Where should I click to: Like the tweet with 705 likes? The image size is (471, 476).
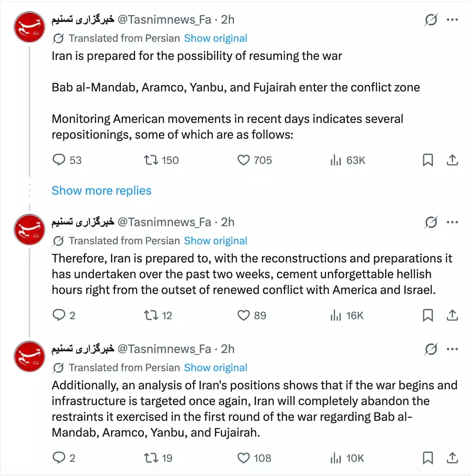coord(244,160)
